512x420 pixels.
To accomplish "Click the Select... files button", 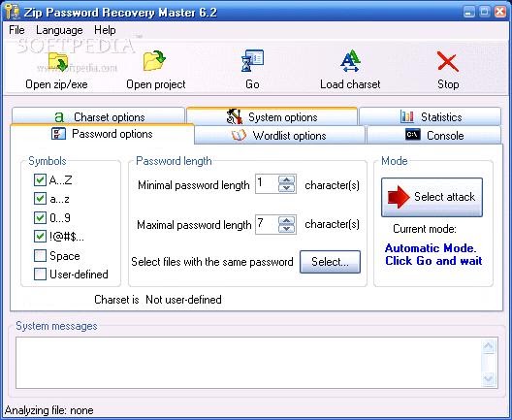I will 330,262.
